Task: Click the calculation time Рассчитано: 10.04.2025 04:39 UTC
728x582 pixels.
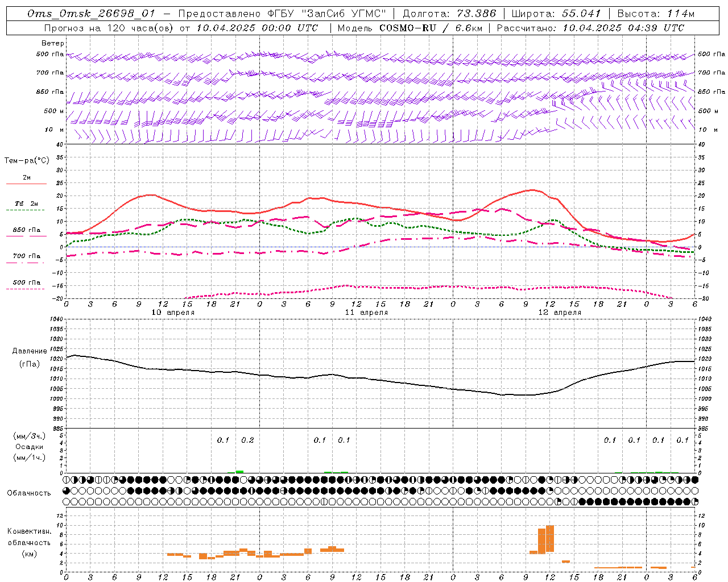Action: tap(590, 28)
